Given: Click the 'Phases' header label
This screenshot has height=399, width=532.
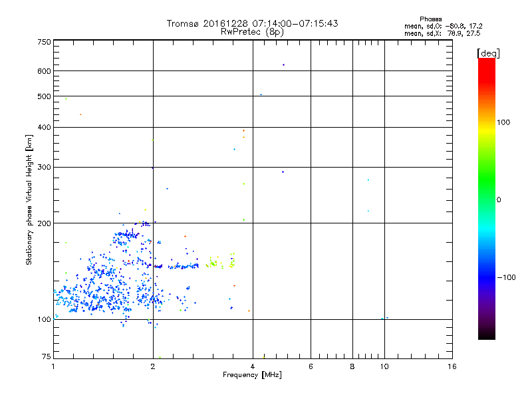Looking at the screenshot, I should point(430,19).
